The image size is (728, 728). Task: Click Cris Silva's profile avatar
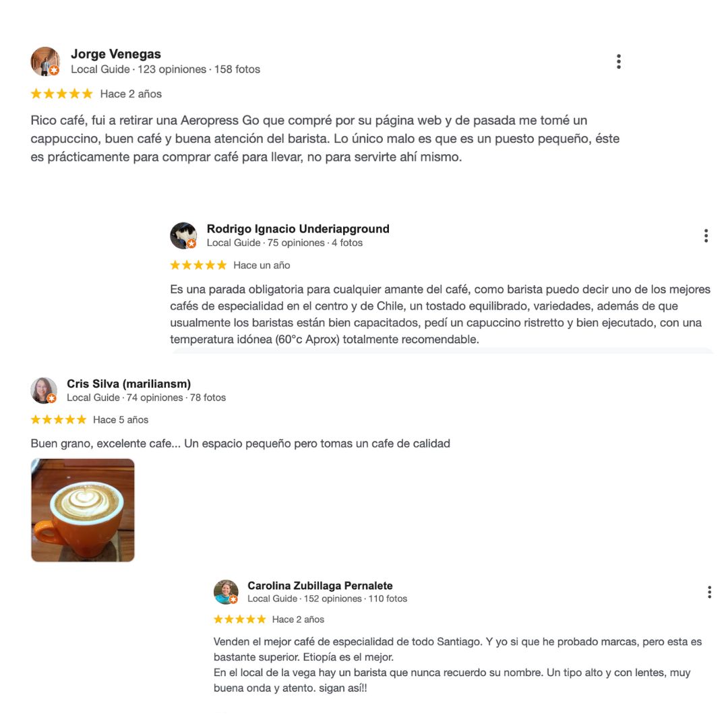44,390
